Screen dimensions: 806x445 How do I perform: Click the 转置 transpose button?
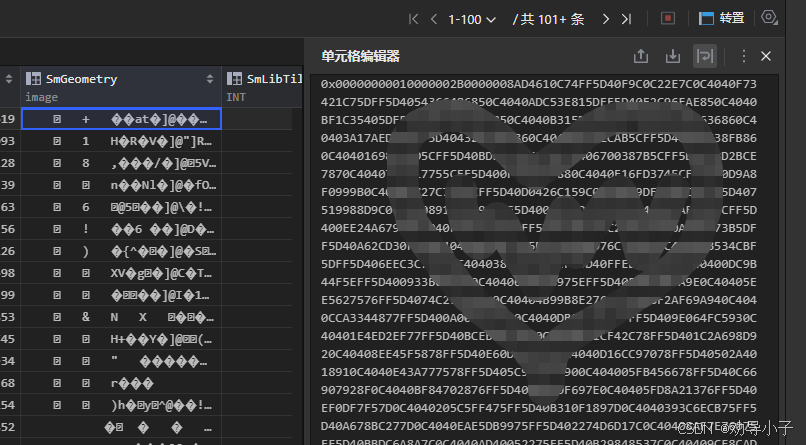click(x=722, y=18)
